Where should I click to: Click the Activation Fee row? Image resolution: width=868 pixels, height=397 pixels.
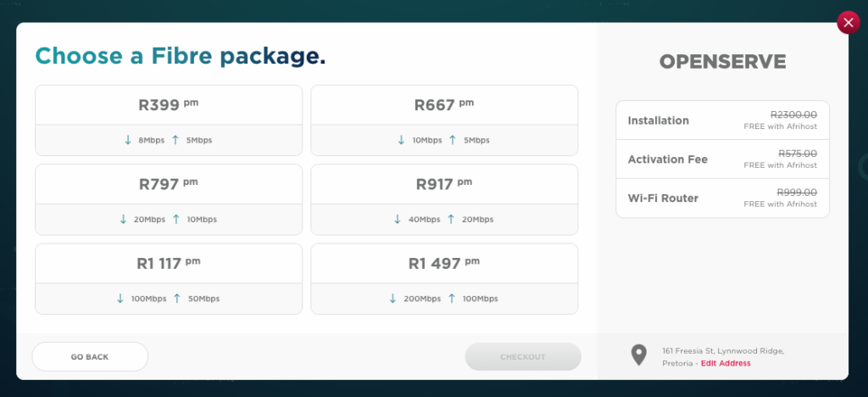coord(722,159)
